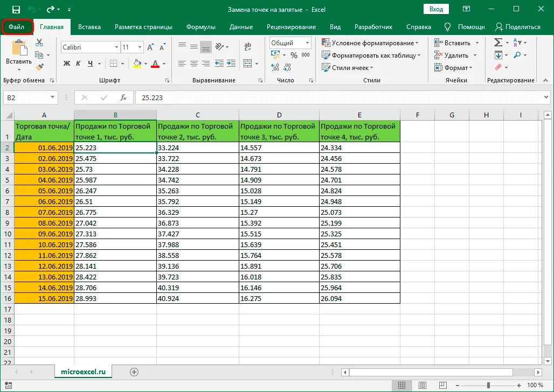Switch to the Разметка страницы tab
This screenshot has width=554, height=392.
pyautogui.click(x=143, y=27)
